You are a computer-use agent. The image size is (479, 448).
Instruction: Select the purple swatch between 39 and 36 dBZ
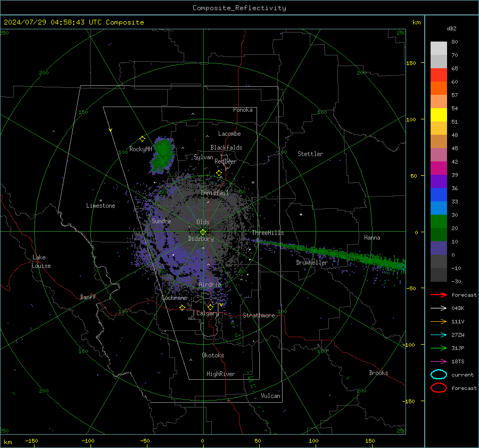click(x=439, y=181)
